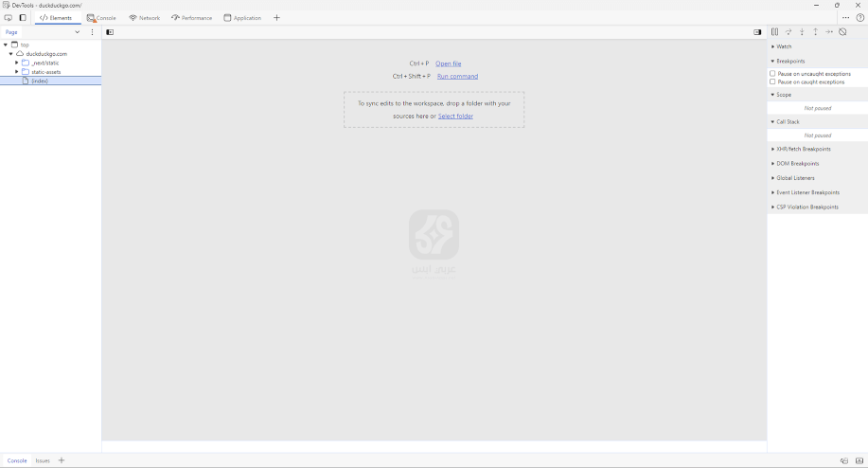Click the plus icon for more tools
This screenshot has width=868, height=468.
coord(276,18)
